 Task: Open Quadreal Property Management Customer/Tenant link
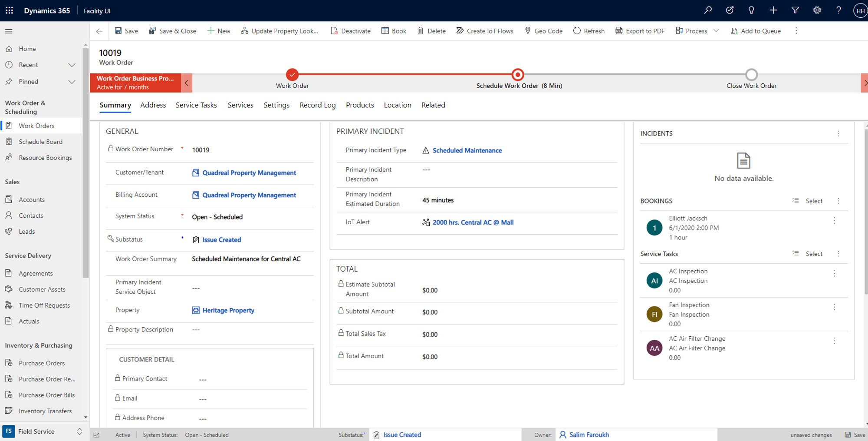[249, 173]
